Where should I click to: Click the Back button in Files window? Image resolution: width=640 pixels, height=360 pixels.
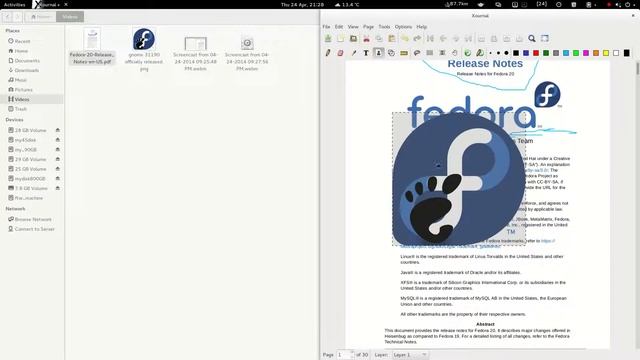(7, 17)
